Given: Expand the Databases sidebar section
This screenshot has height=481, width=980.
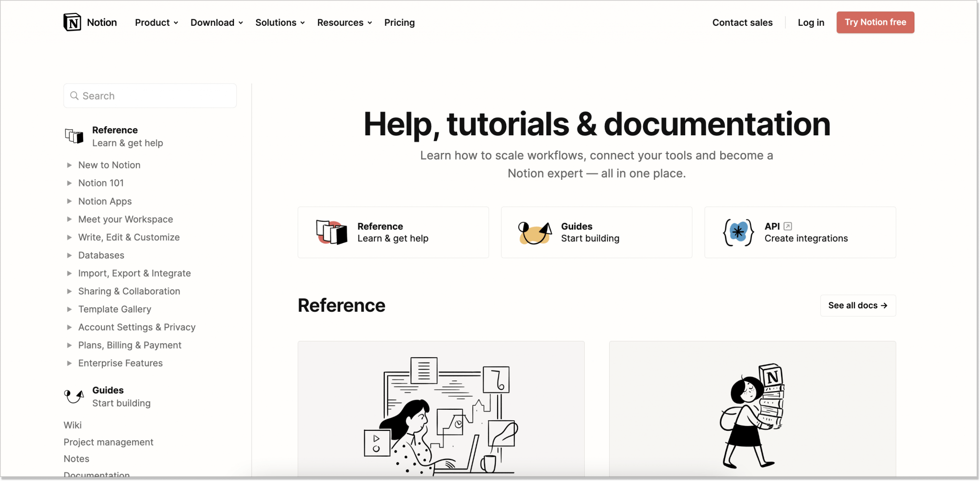Looking at the screenshot, I should coord(101,255).
